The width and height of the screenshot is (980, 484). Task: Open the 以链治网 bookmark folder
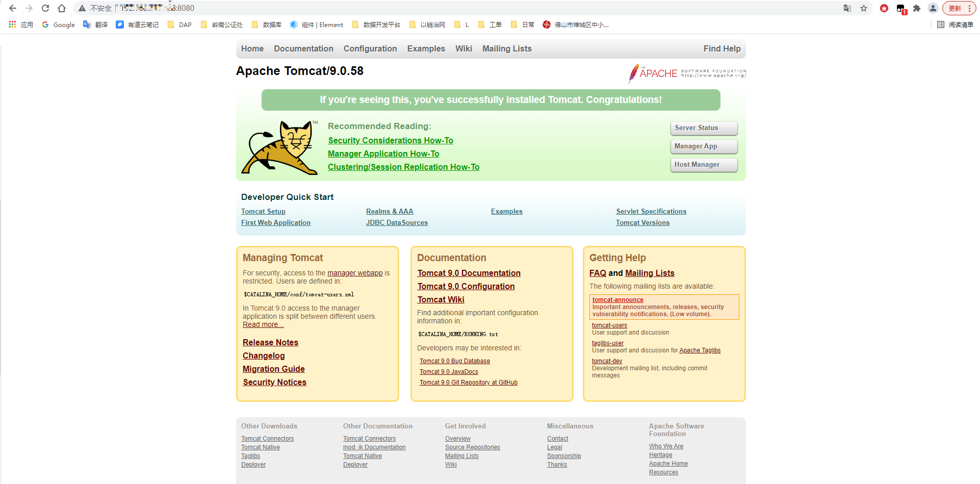tap(427, 24)
